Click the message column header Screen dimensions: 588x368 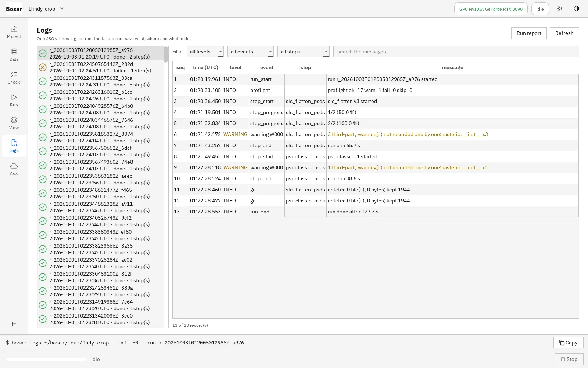tap(452, 67)
